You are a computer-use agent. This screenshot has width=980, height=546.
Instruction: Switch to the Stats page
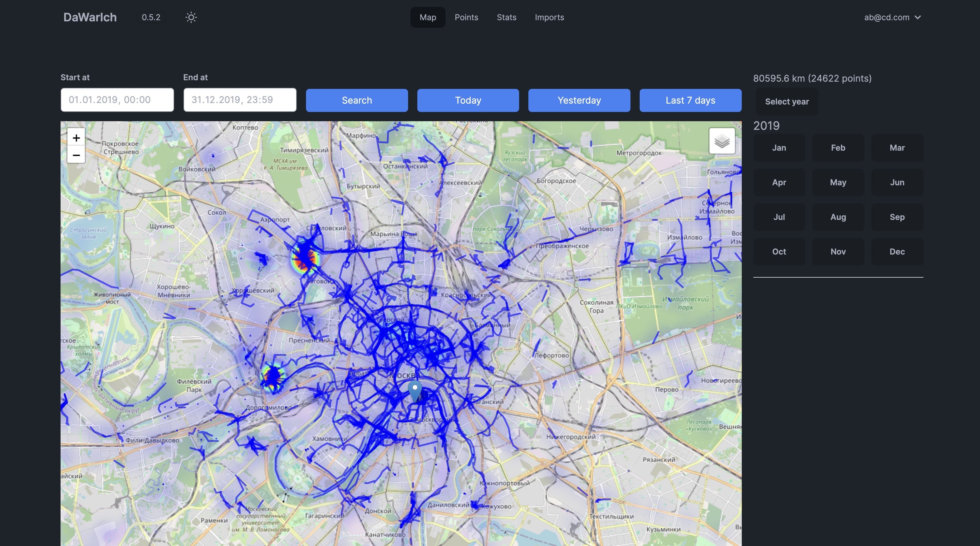tap(506, 17)
